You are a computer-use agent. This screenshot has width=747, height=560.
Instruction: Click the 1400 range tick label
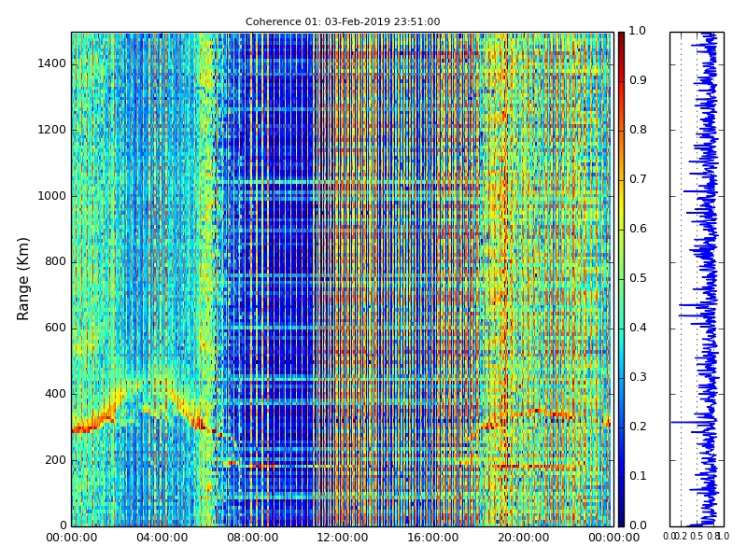(x=52, y=63)
